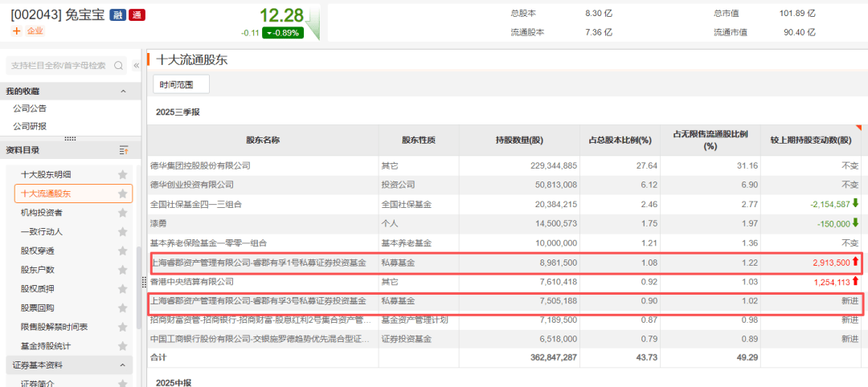The width and height of the screenshot is (868, 387).
Task: Click the orange plus icon beside 企业
Action: coord(16,31)
